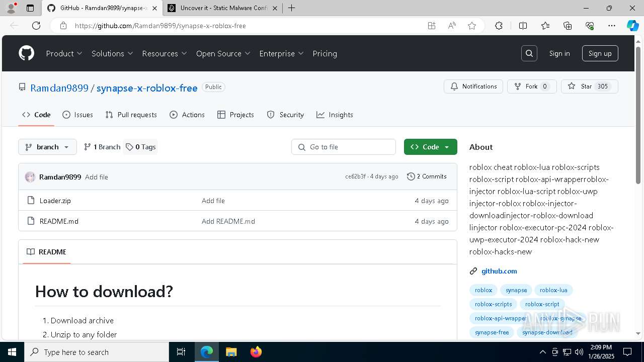Click the roblox-lua topic tag
This screenshot has width=644, height=362.
(553, 290)
